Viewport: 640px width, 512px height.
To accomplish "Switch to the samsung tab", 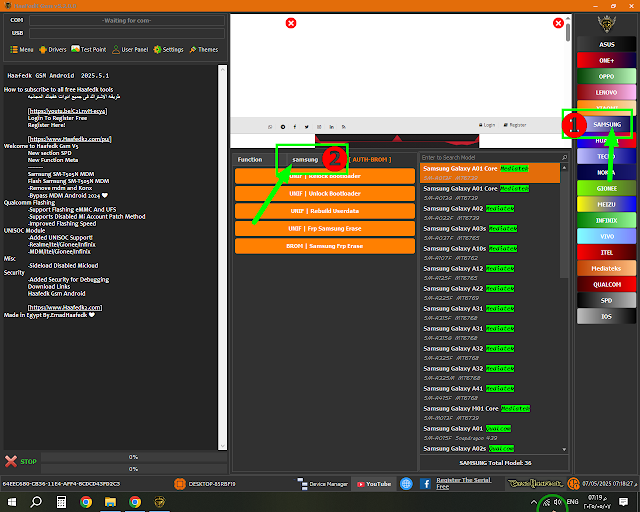I will pyautogui.click(x=305, y=159).
